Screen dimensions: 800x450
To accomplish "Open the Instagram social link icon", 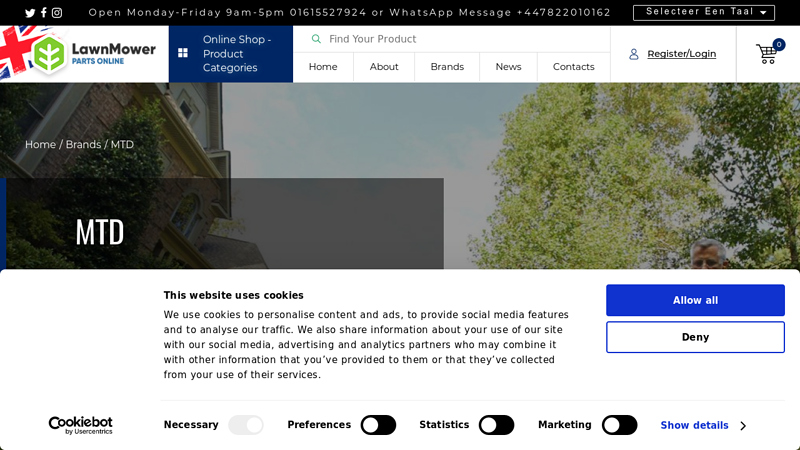I will point(57,13).
